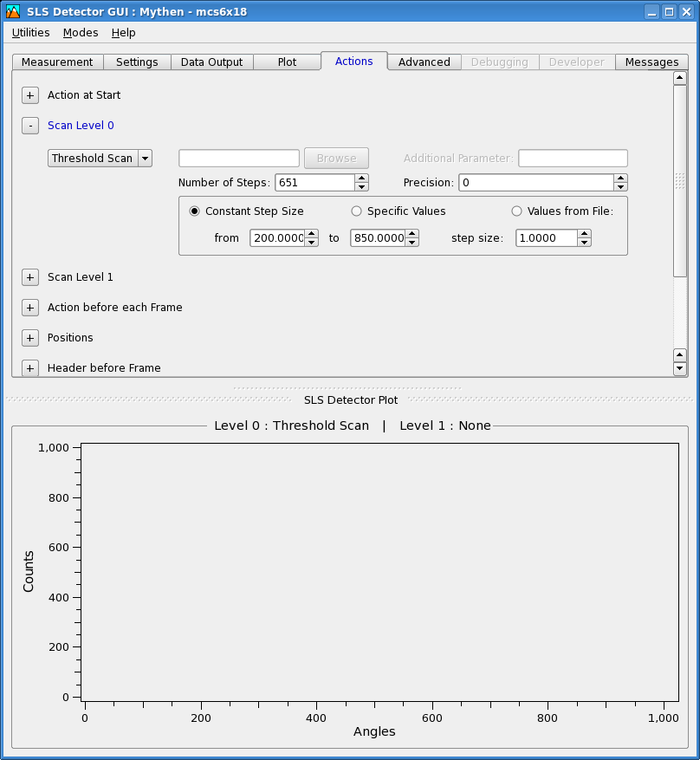The image size is (700, 760).
Task: Switch to the Measurement tab
Action: 57,62
